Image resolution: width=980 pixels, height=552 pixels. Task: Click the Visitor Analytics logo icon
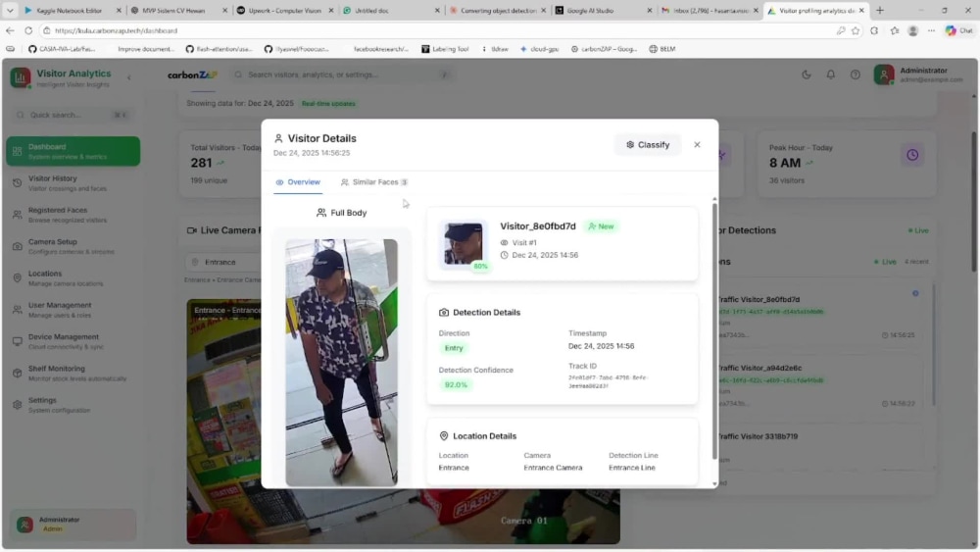point(20,77)
